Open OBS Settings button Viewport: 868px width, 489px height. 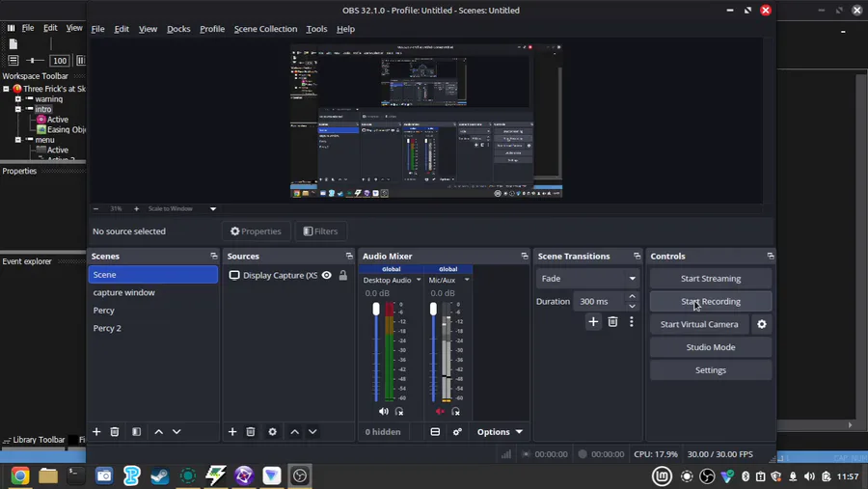tap(710, 370)
